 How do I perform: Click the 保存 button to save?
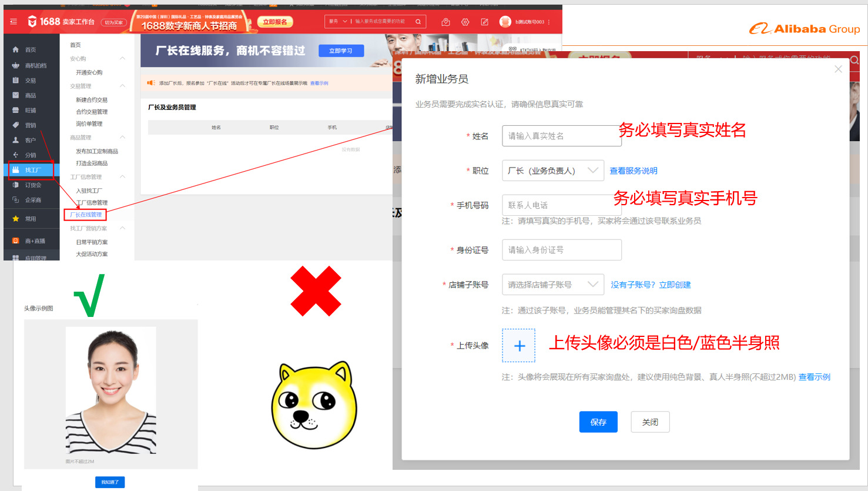tap(598, 422)
